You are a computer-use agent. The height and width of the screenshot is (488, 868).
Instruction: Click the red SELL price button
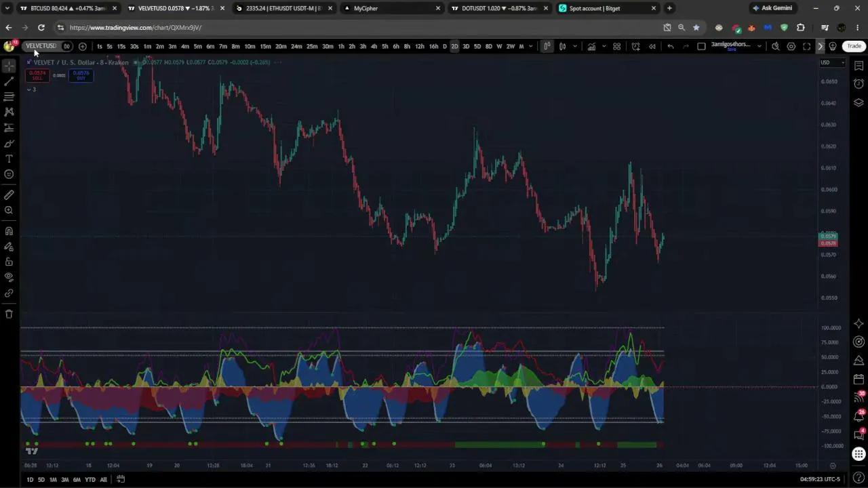(37, 75)
